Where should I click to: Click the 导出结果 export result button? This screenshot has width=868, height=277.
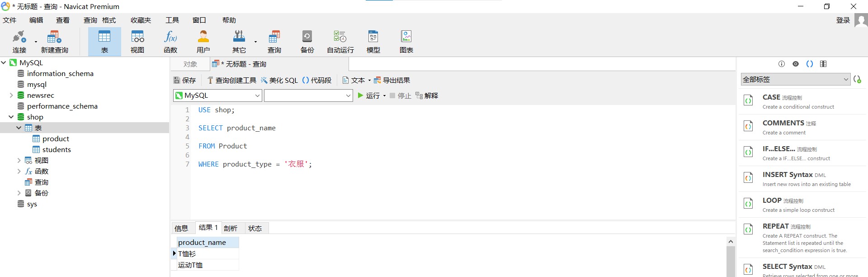click(x=392, y=80)
